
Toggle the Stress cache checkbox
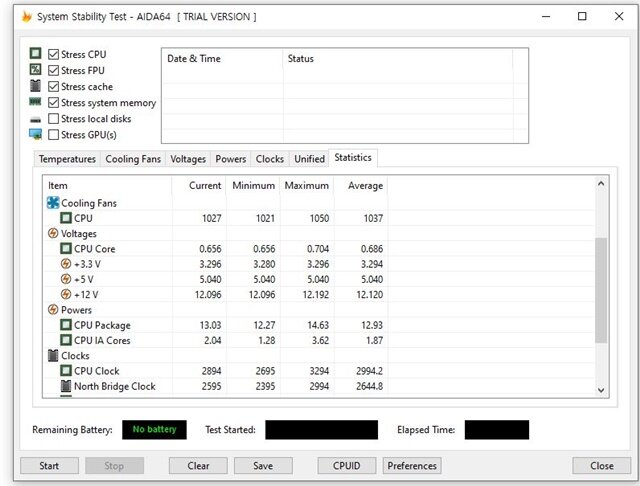(x=53, y=87)
